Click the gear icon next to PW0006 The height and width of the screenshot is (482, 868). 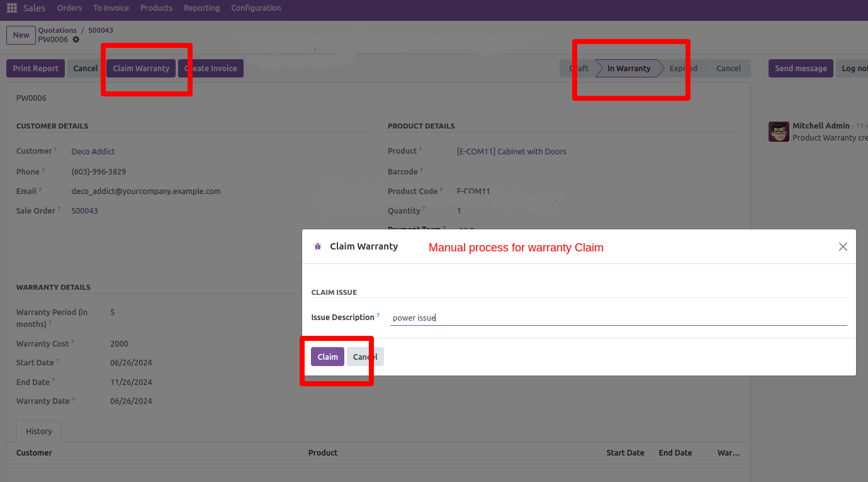coord(76,40)
